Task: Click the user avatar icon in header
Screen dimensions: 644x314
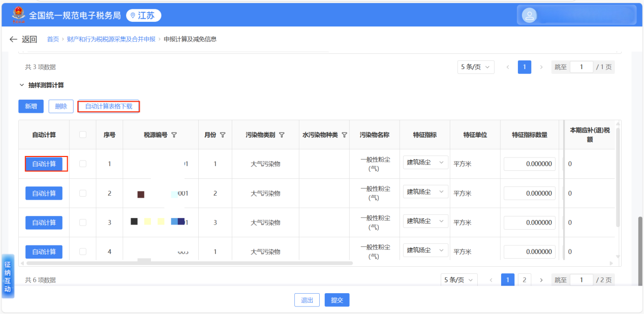Action: coord(530,15)
